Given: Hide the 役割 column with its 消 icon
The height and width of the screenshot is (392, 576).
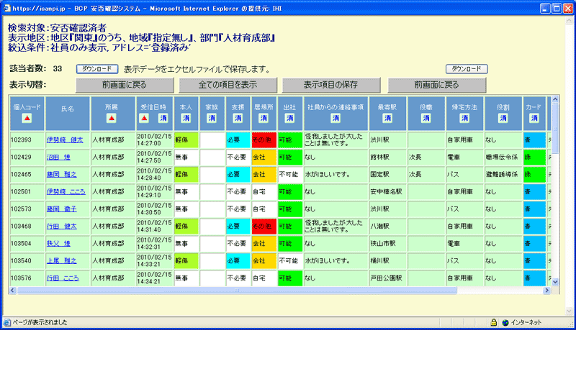Looking at the screenshot, I should tap(503, 118).
